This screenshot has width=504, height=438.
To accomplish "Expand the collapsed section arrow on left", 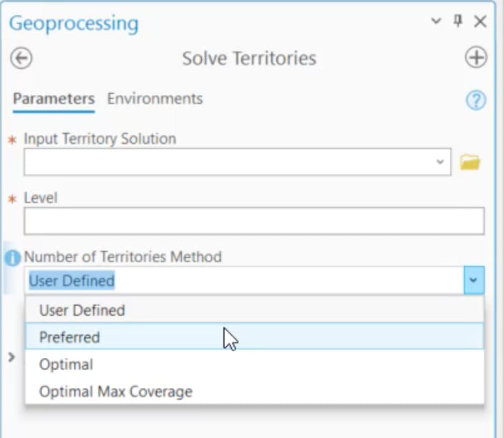I will coord(11,356).
